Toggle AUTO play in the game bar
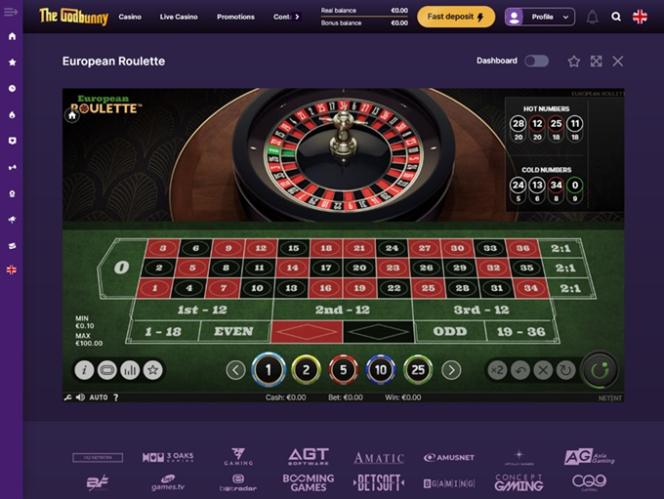 point(99,397)
